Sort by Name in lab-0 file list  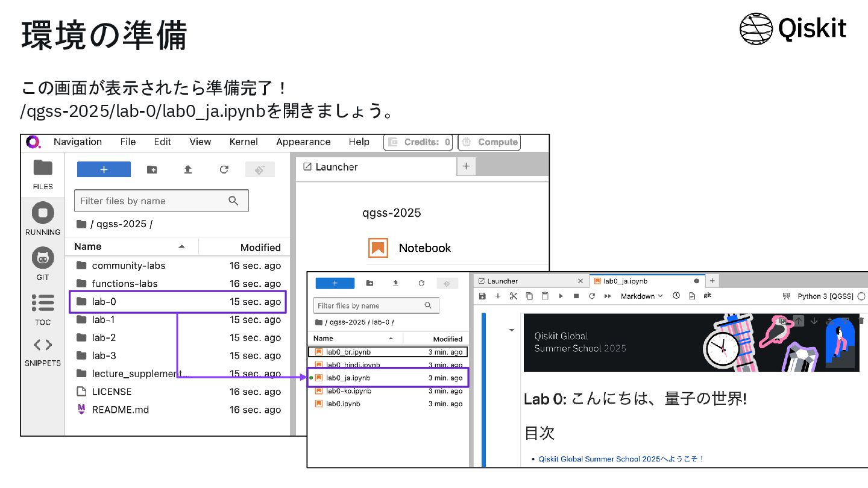[x=355, y=339]
